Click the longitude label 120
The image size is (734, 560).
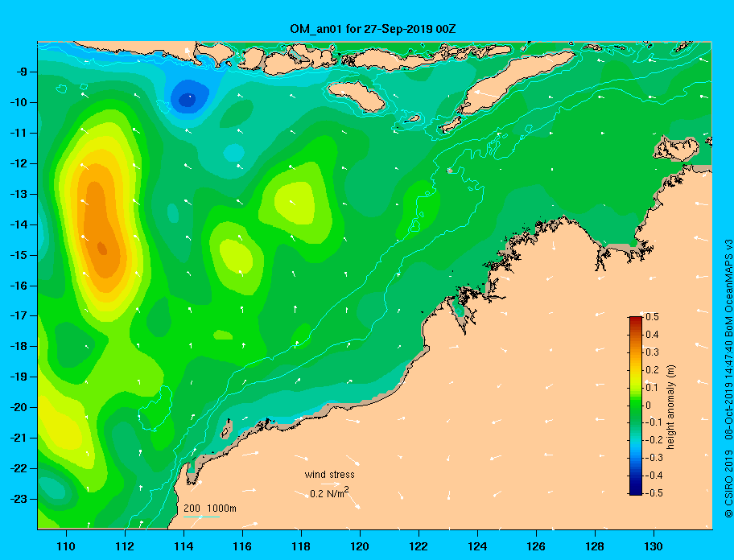point(360,546)
